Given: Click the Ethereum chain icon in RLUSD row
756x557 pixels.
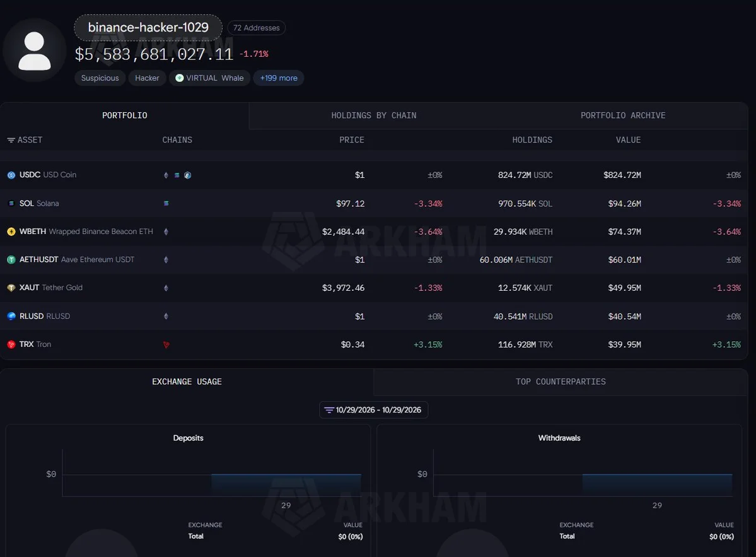Looking at the screenshot, I should [x=166, y=317].
